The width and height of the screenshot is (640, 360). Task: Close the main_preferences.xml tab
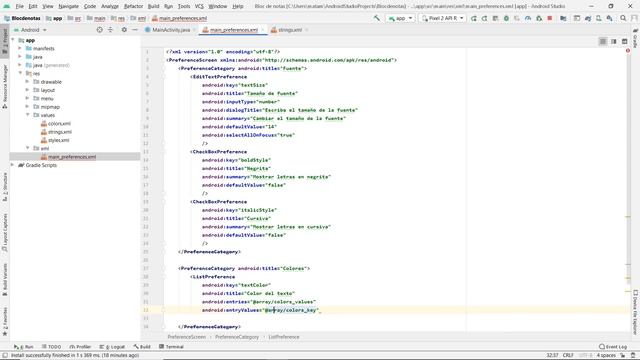[262, 30]
